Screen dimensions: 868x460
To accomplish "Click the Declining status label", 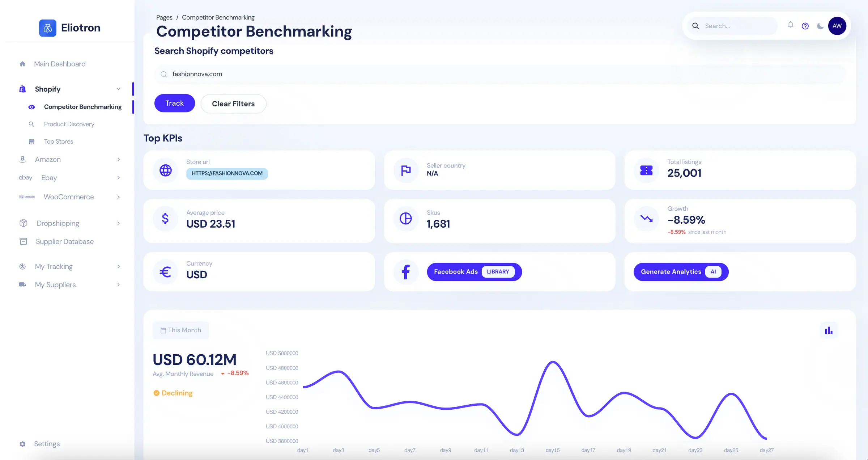I will [177, 393].
